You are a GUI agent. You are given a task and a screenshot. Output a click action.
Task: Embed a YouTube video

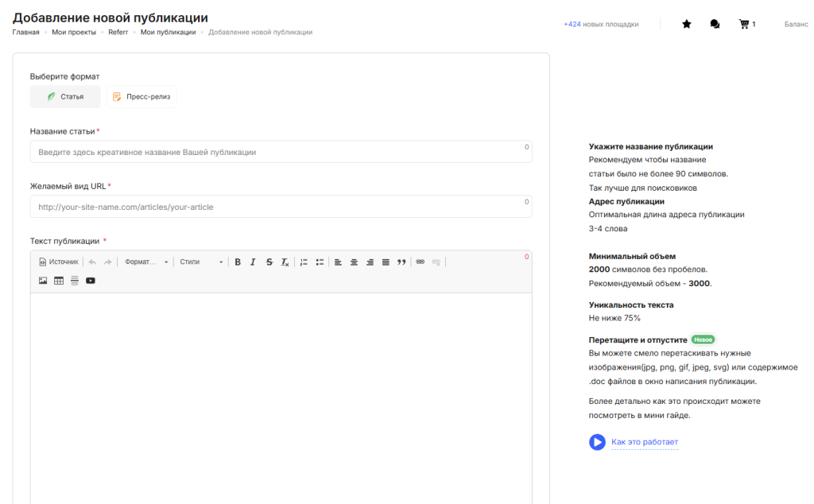point(91,281)
